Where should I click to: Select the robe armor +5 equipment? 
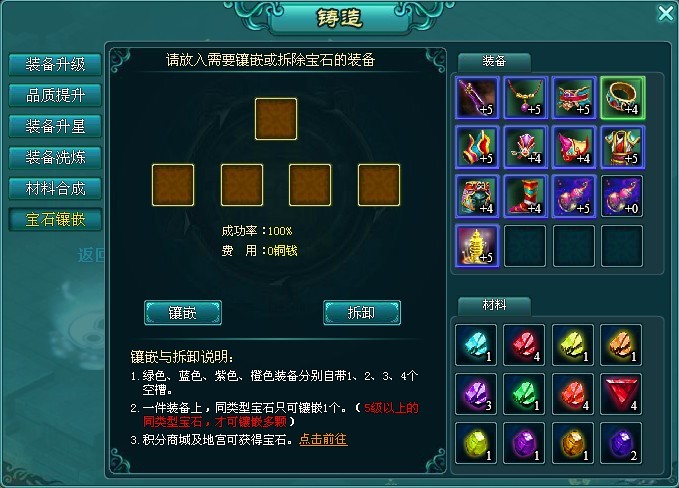point(622,147)
